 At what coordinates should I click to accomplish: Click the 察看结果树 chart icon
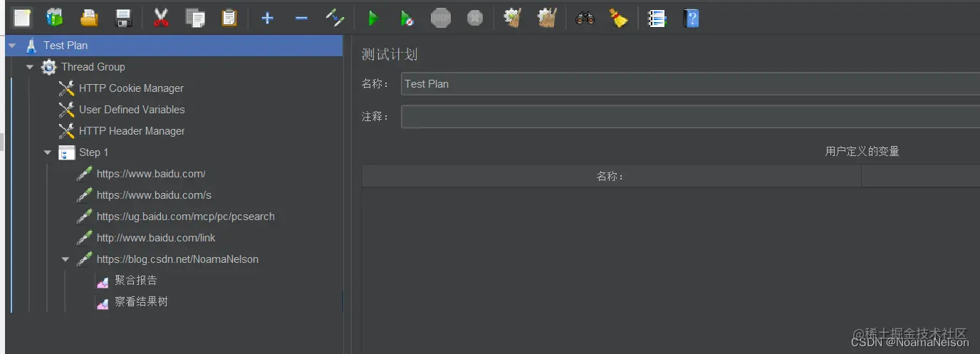(x=102, y=303)
